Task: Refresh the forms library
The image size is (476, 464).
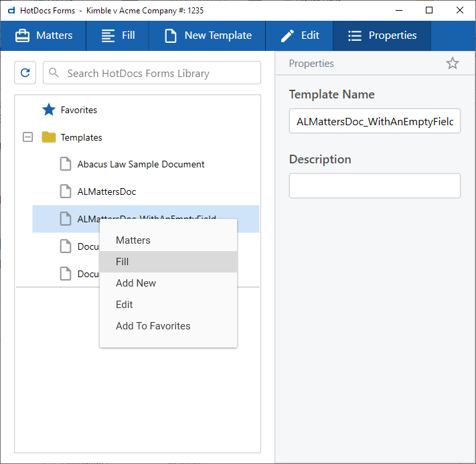Action: pos(25,72)
